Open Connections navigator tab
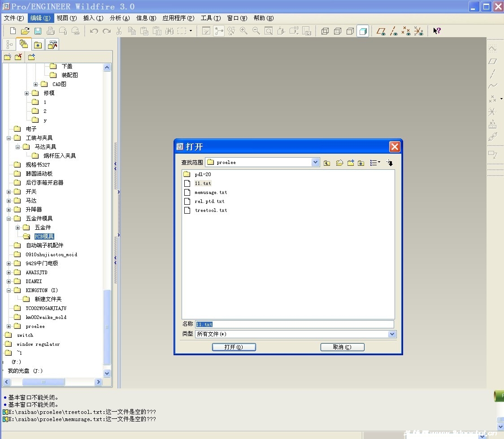The height and width of the screenshot is (439, 504). coord(52,45)
